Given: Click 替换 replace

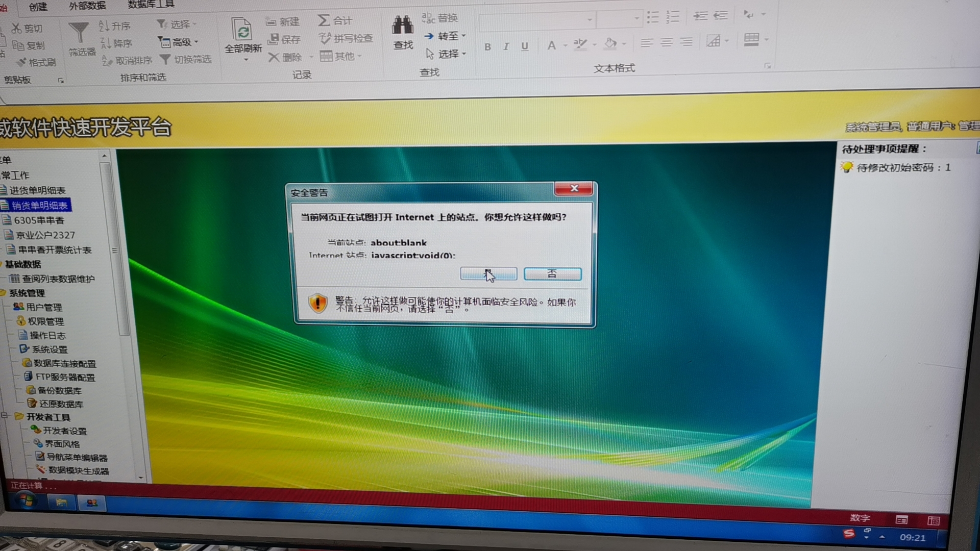Looking at the screenshot, I should pos(440,18).
